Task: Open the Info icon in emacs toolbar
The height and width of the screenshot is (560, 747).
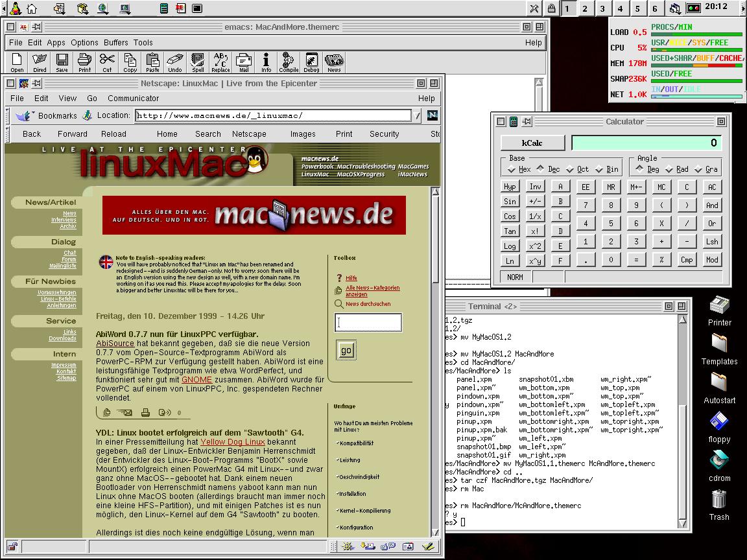Action: pyautogui.click(x=266, y=62)
